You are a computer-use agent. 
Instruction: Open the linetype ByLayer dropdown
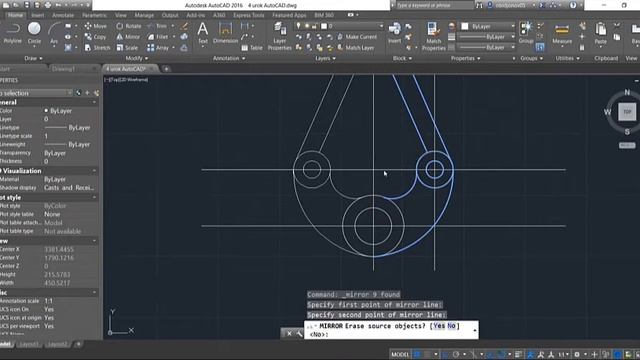pos(488,47)
